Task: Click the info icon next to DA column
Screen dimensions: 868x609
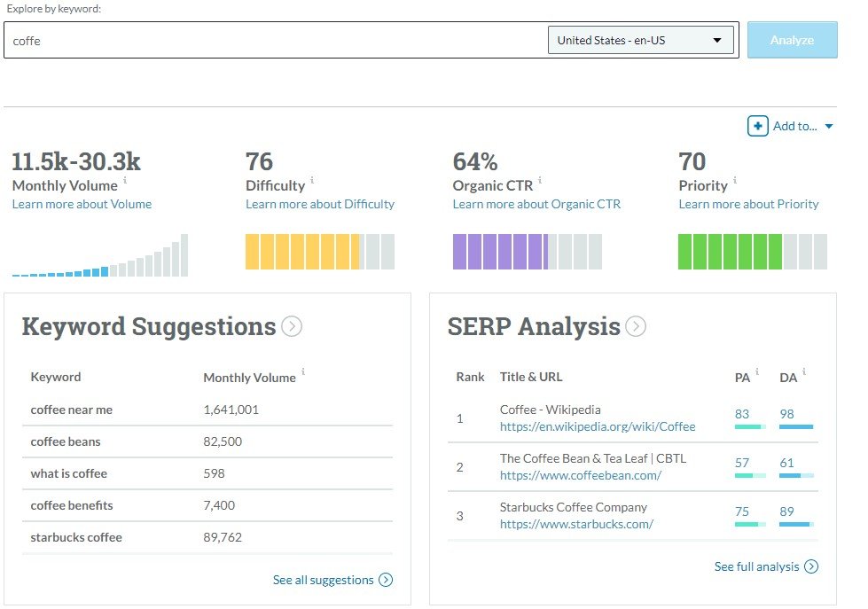Action: click(803, 371)
